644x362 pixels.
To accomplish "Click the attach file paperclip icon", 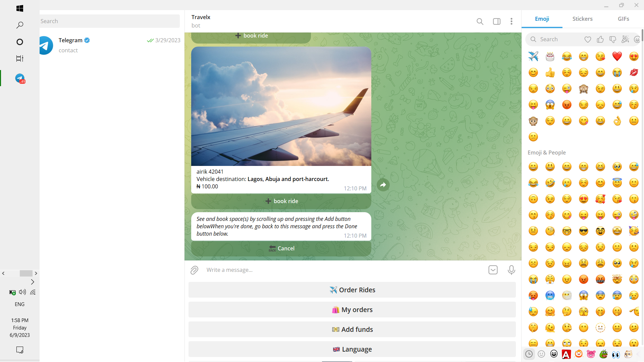I will [x=194, y=270].
